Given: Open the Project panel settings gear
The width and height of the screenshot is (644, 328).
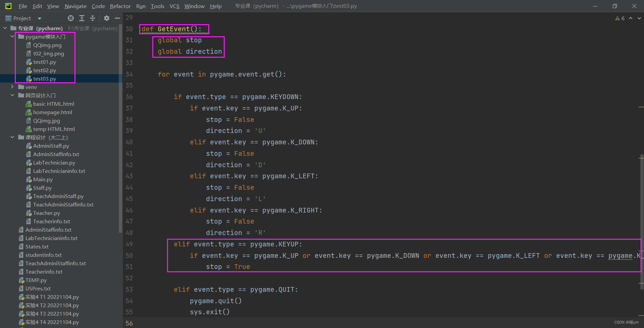Looking at the screenshot, I should pos(106,18).
